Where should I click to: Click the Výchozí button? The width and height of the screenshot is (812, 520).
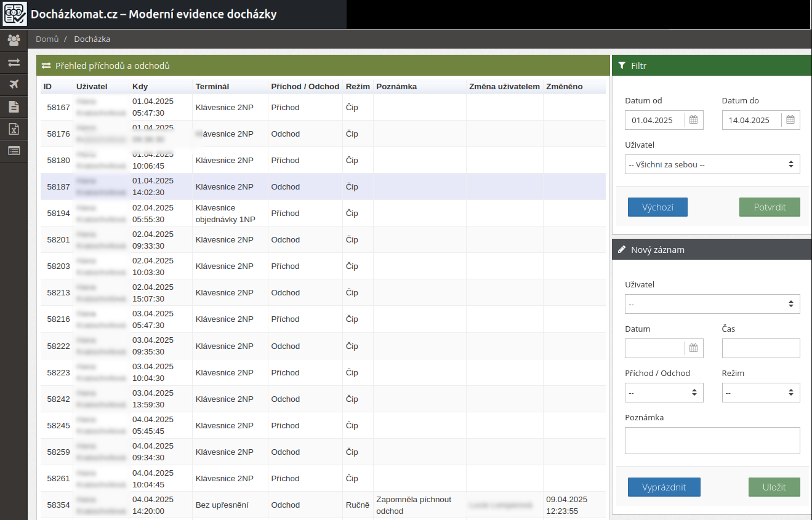657,207
